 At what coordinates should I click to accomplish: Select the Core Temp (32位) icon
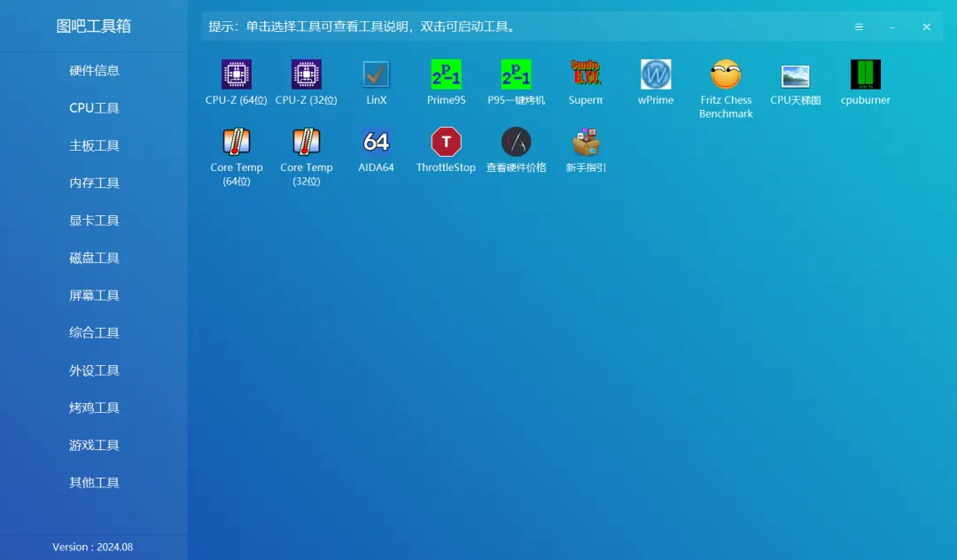point(306,142)
